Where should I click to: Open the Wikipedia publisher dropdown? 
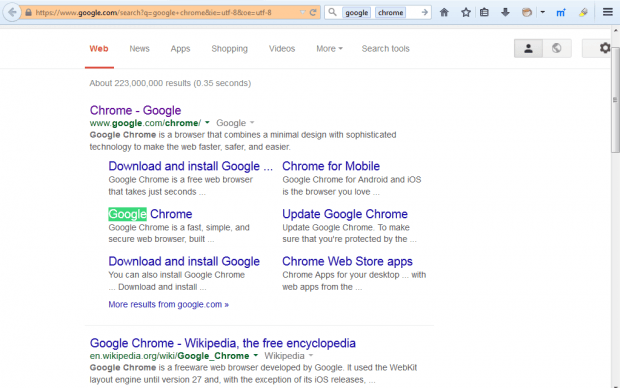(x=288, y=356)
